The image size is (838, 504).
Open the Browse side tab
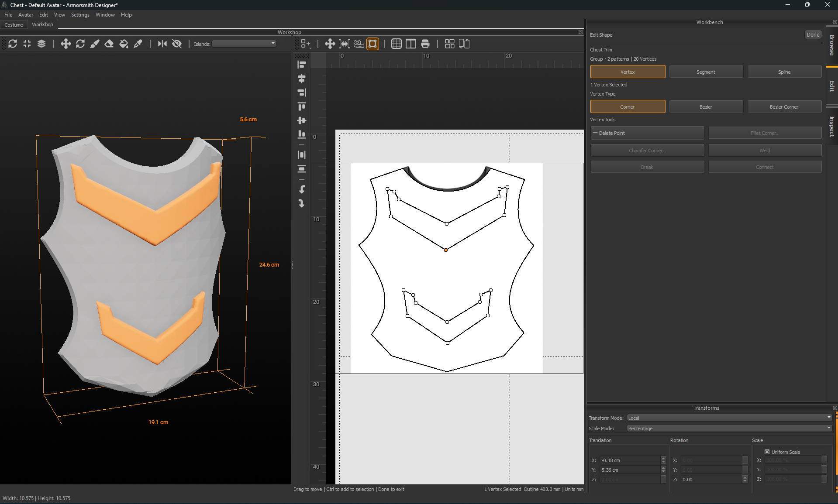coord(832,45)
